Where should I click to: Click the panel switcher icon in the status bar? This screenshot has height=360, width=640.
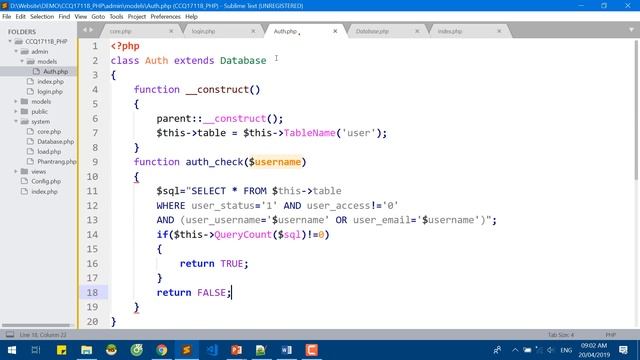tap(10, 335)
